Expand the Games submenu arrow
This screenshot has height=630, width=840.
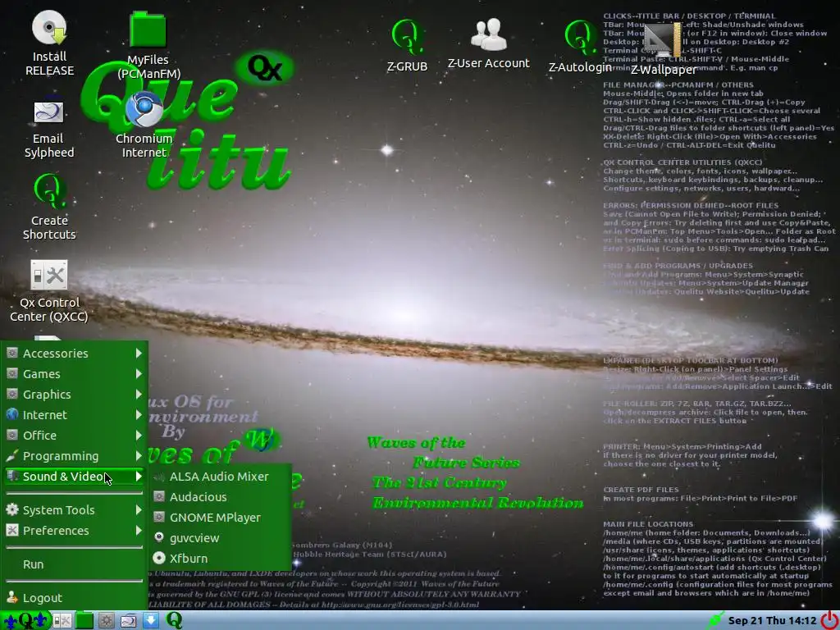pos(139,373)
